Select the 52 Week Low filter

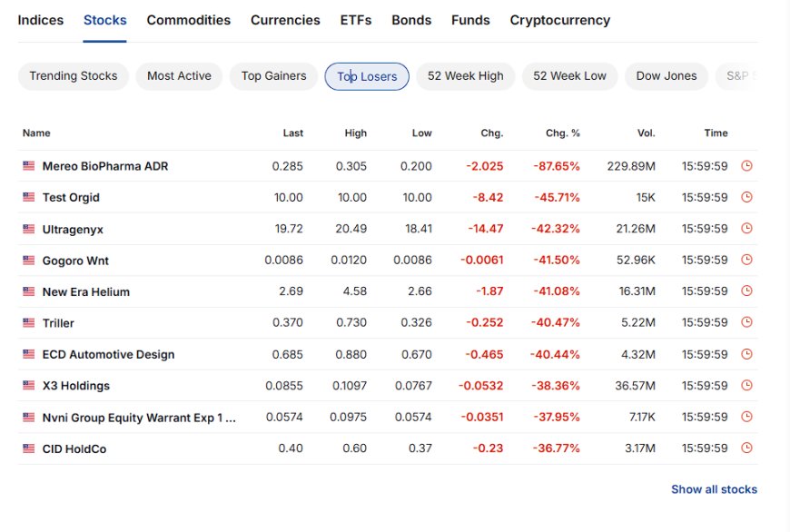tap(569, 76)
